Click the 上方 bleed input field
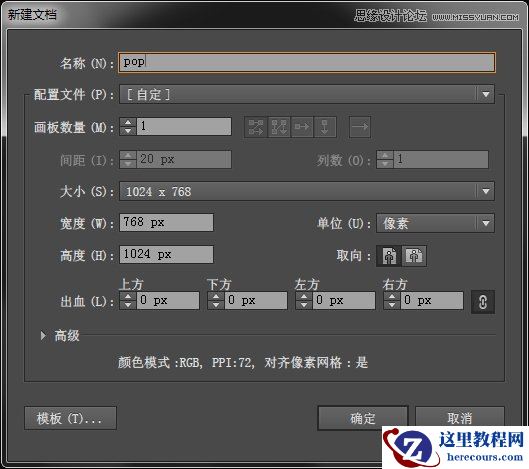This screenshot has height=469, width=529. coord(168,301)
